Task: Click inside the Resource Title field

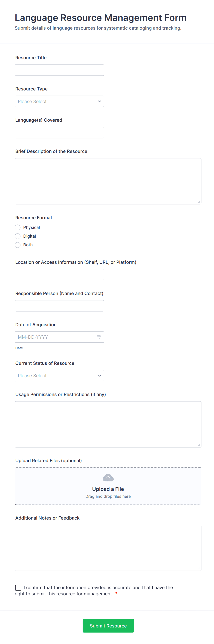Action: [x=59, y=70]
